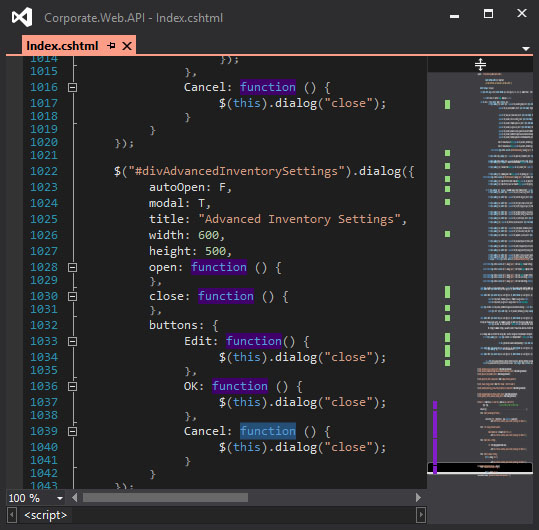
Task: Open the 100 % zoom dropdown
Action: coord(60,498)
